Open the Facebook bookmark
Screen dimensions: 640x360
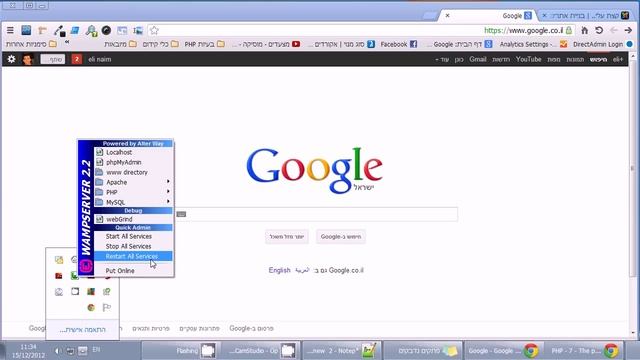click(398, 44)
